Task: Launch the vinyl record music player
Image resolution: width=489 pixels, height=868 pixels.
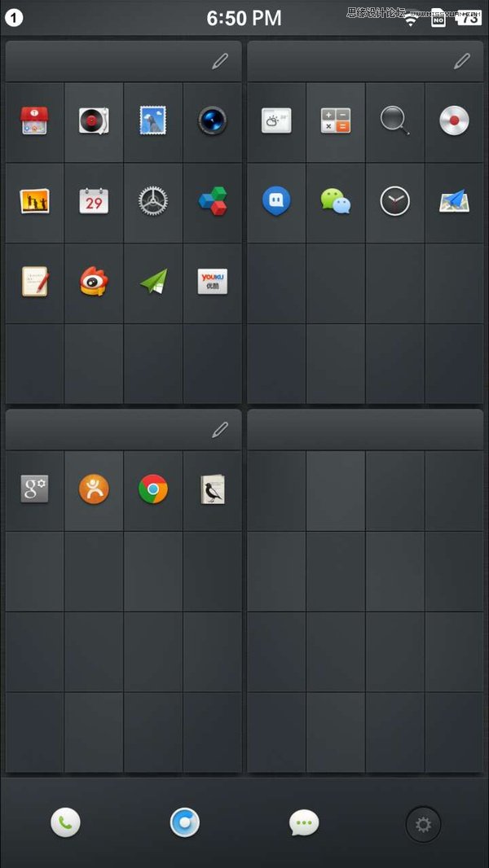Action: pos(94,121)
